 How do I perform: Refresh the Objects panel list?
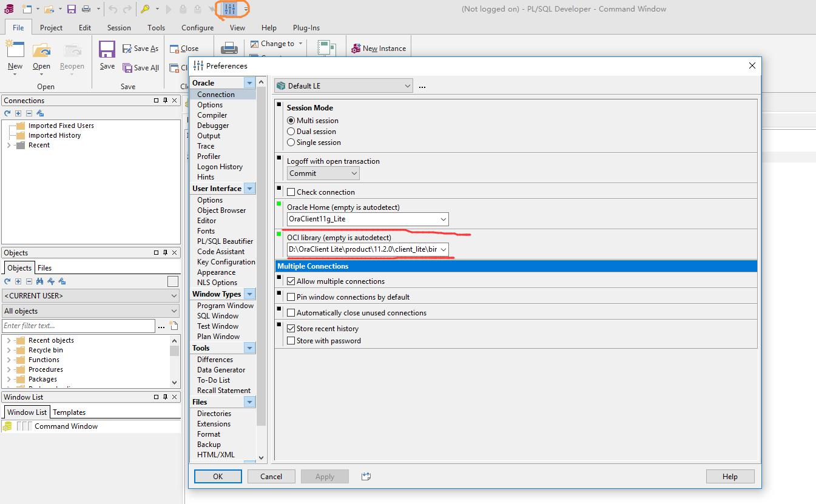7,281
